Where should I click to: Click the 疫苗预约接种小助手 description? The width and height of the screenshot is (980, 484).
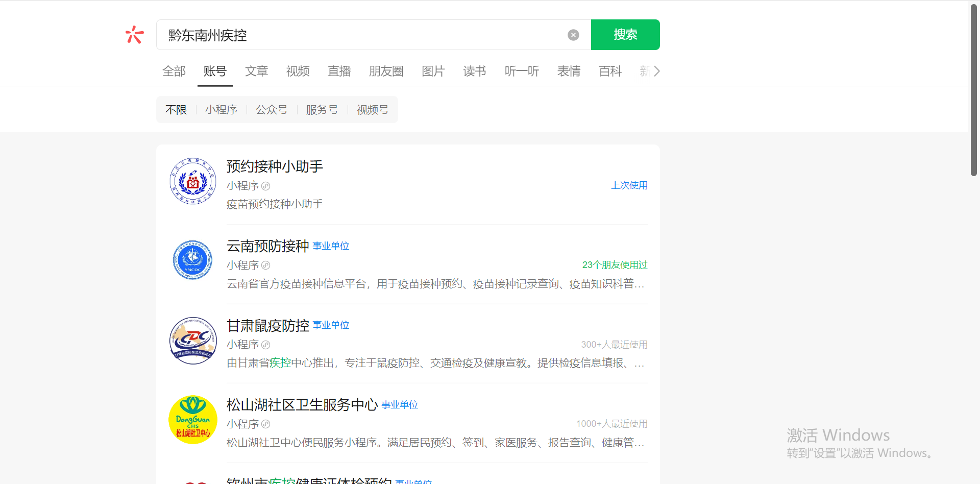275,204
